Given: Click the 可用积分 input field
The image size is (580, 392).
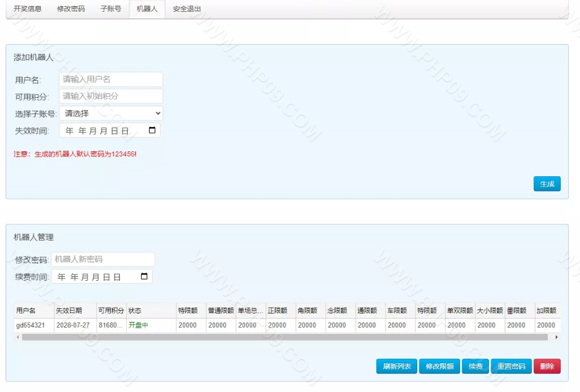Looking at the screenshot, I should 111,97.
